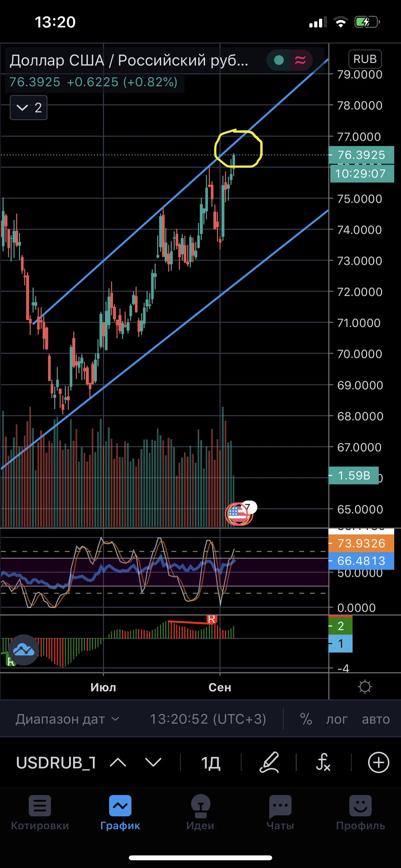Tap the green R marker on histogram
Image resolution: width=401 pixels, height=868 pixels.
11,662
